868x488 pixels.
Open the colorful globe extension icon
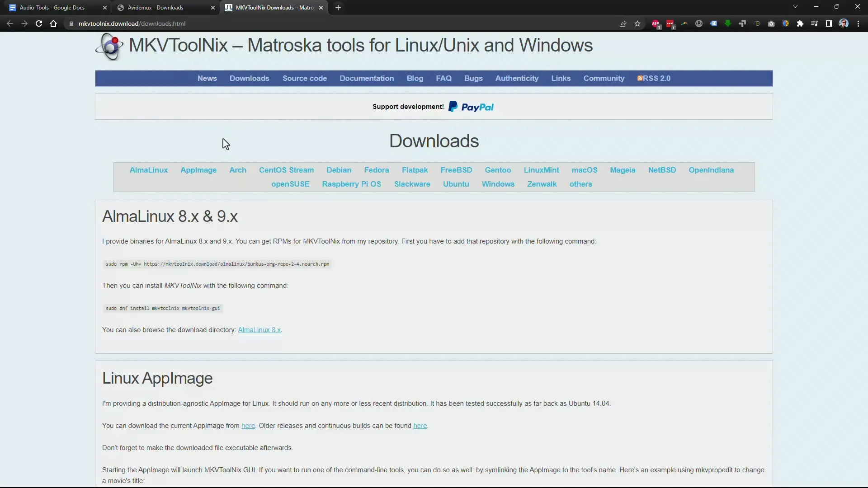pos(786,23)
